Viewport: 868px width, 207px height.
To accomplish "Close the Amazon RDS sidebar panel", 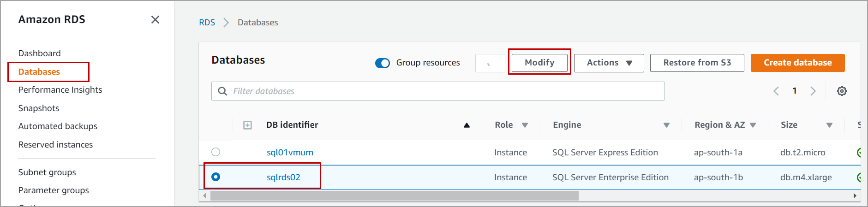I will coord(155,19).
